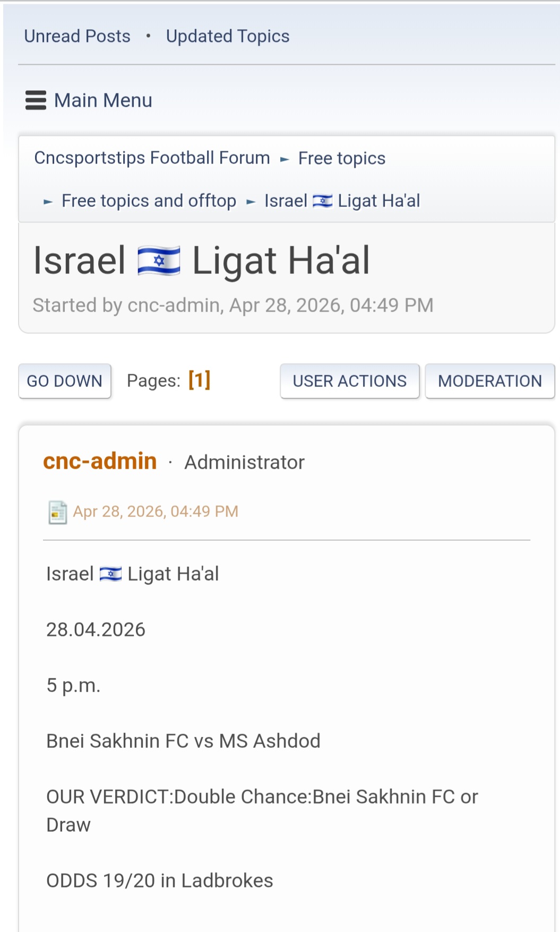The height and width of the screenshot is (932, 560).
Task: Tap the Main Menu label
Action: click(103, 100)
